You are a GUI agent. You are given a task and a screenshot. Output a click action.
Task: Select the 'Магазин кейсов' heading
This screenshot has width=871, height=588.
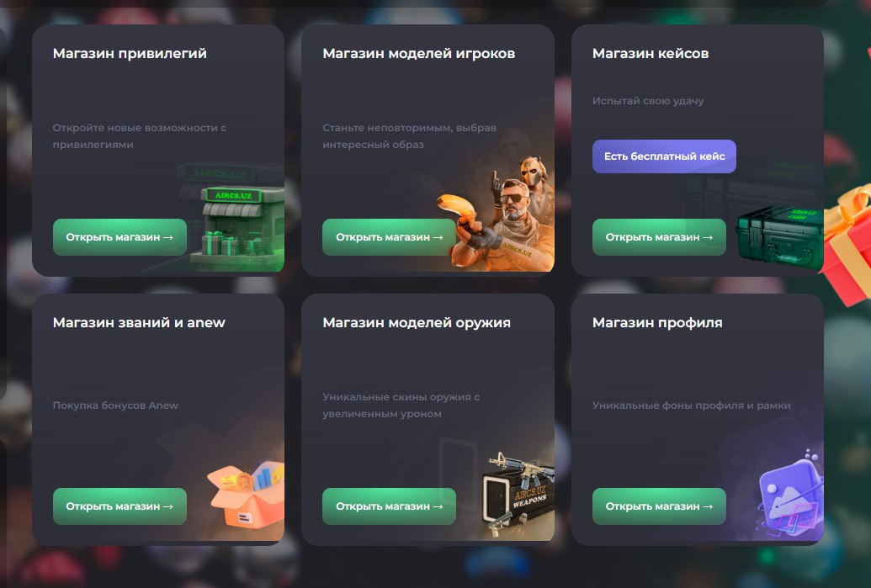click(x=651, y=53)
